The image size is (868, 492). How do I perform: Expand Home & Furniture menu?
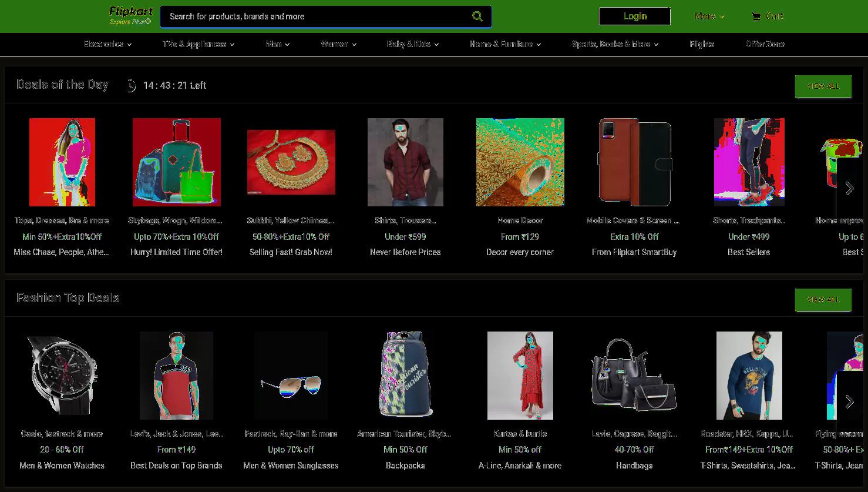pyautogui.click(x=505, y=44)
